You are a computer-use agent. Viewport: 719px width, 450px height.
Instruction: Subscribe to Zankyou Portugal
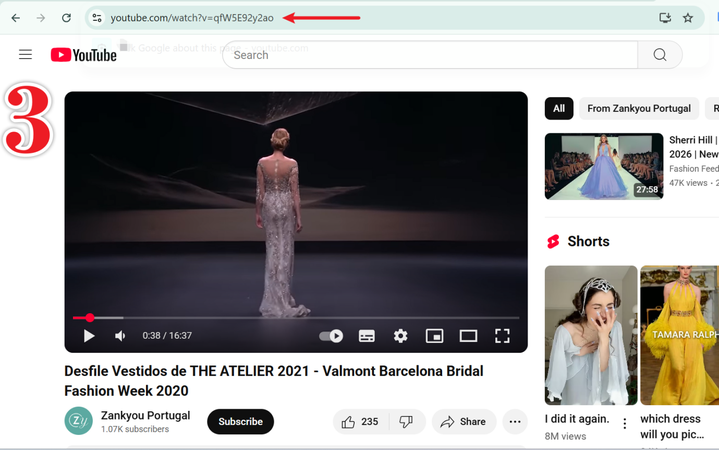coord(240,422)
